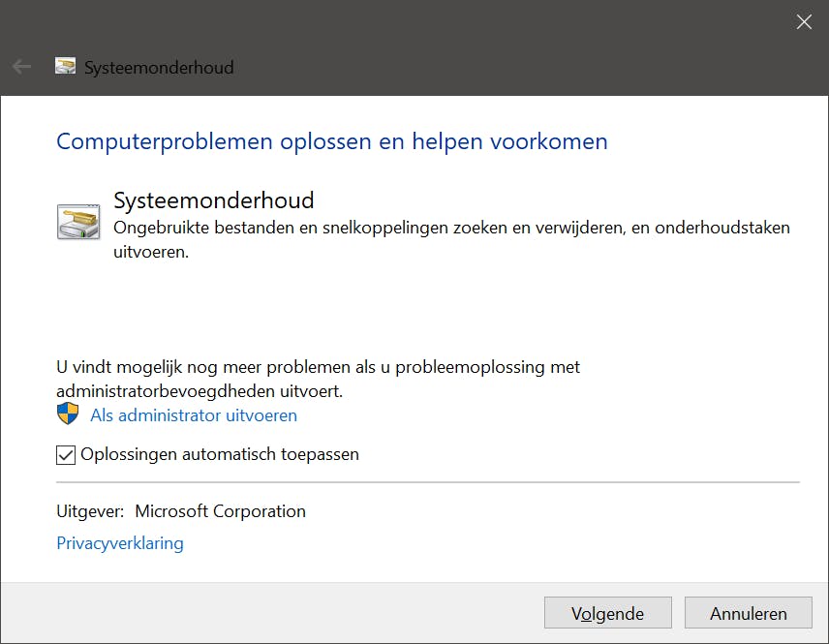Click the "Oplossingen automatisch toepassen" label text
This screenshot has height=644, width=829.
pos(220,454)
